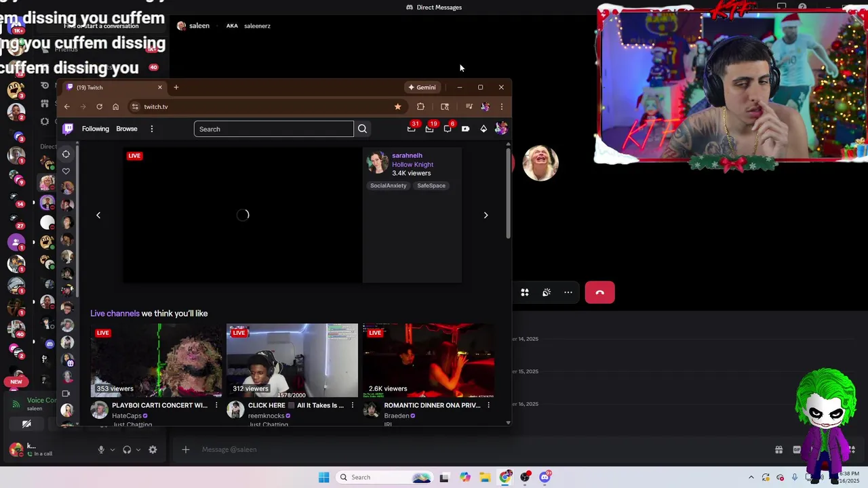This screenshot has width=868, height=488.
Task: Open the Live channels link
Action: tap(115, 313)
